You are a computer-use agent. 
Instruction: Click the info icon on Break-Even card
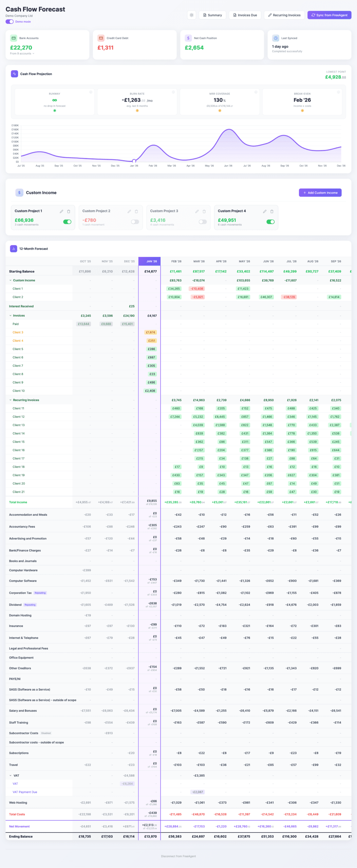point(338,92)
